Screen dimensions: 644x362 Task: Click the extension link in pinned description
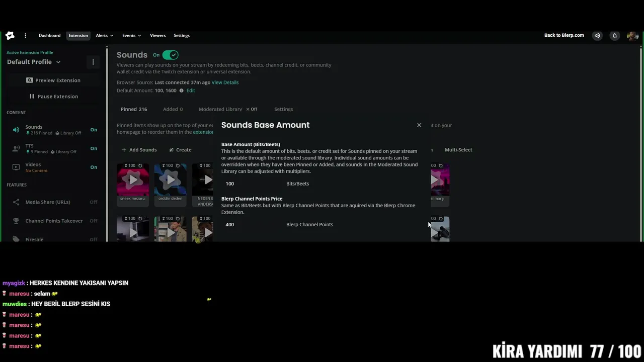203,132
